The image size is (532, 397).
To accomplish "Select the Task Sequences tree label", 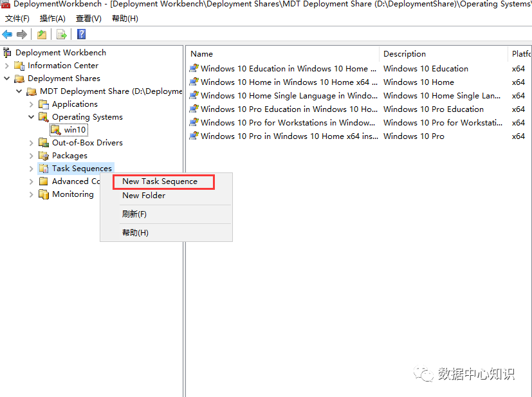I will point(82,169).
